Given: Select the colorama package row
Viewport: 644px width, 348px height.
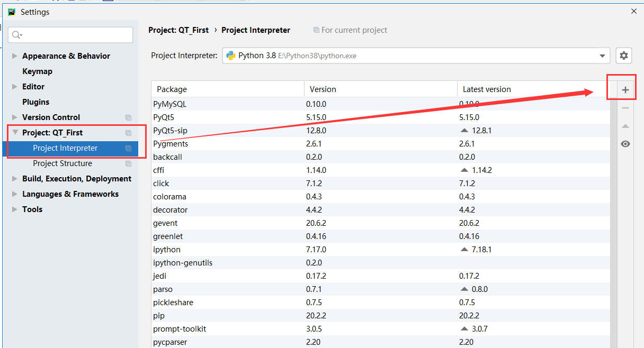Looking at the screenshot, I should pyautogui.click(x=380, y=197).
